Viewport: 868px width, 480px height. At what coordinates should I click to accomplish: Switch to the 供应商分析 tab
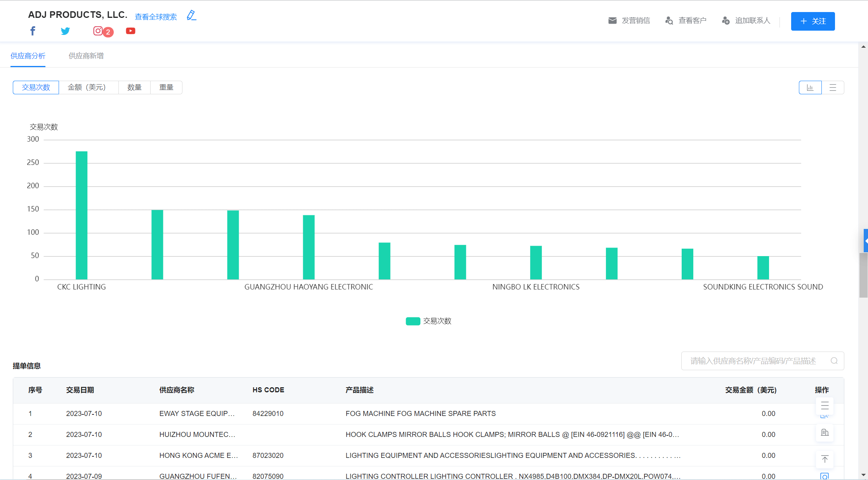pyautogui.click(x=28, y=56)
